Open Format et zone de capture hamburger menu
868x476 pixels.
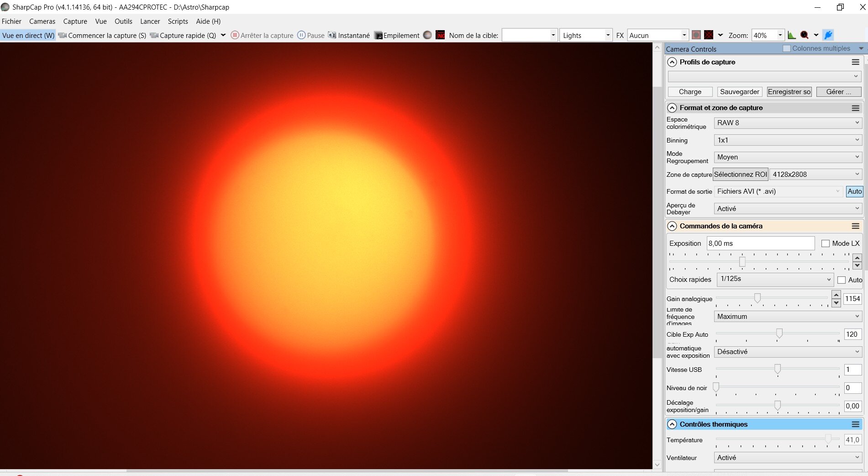pos(856,108)
